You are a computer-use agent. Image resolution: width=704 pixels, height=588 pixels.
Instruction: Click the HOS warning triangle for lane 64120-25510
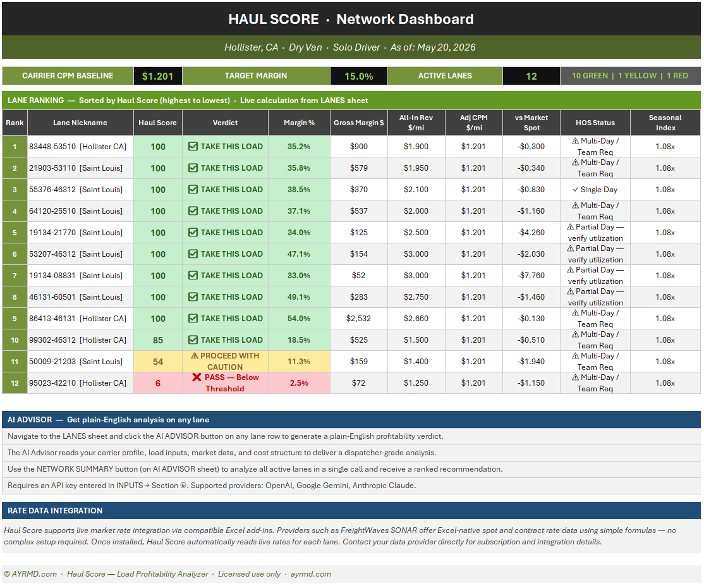575,205
